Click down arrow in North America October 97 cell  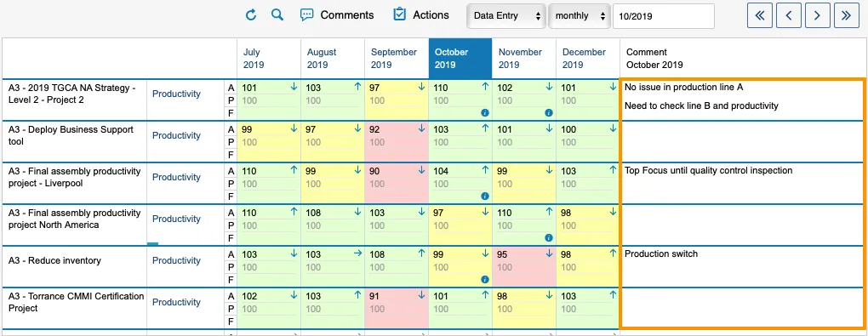485,212
